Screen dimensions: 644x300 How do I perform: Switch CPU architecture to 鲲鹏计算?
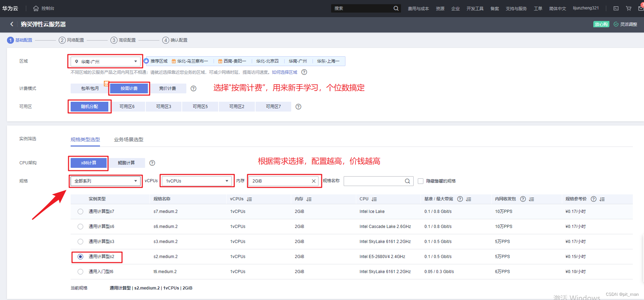point(126,163)
